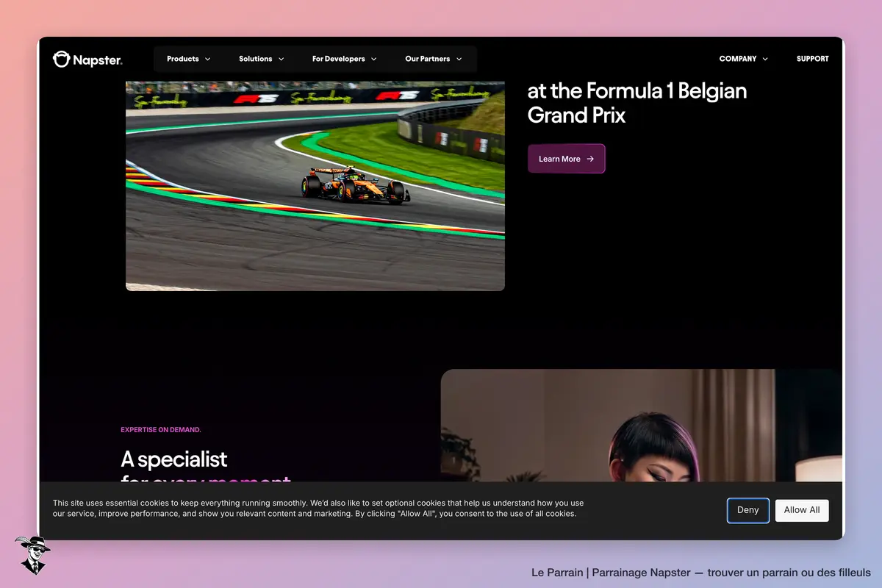Click the Learn More button
The height and width of the screenshot is (588, 882).
tap(566, 159)
